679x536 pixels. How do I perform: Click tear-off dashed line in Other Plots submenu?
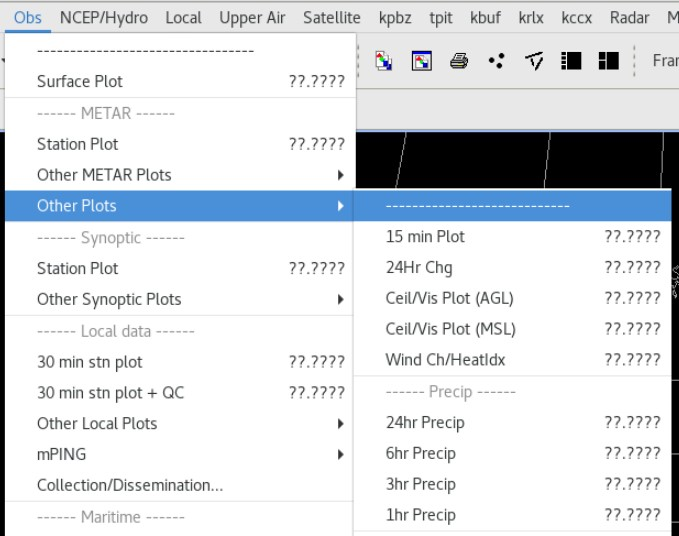coord(513,206)
